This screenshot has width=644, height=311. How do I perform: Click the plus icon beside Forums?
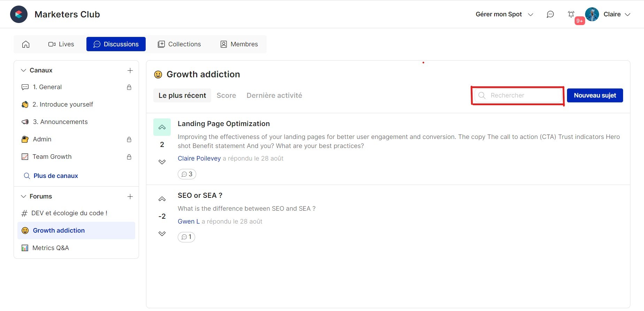tap(130, 196)
